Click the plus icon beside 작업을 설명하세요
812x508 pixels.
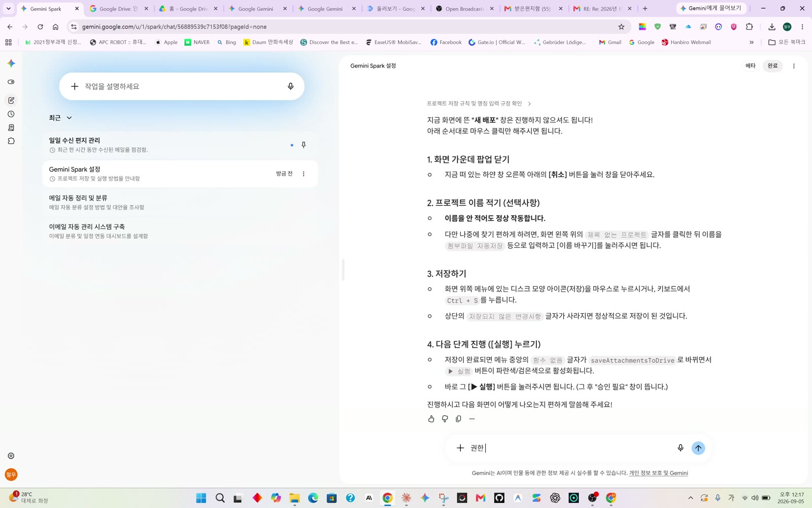coord(75,86)
